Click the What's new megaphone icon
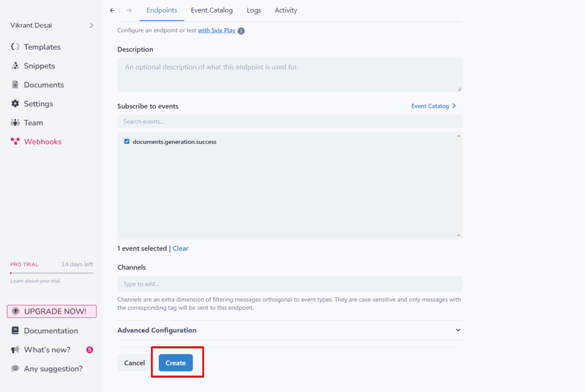The image size is (585, 392). pos(15,350)
